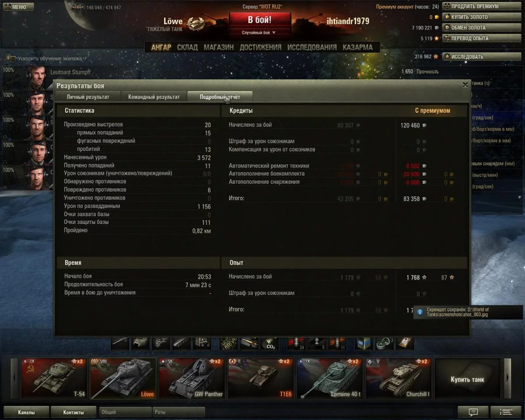Open the ИССЛЕДОВАНИЯ tab
This screenshot has height=420, width=525.
coord(312,47)
